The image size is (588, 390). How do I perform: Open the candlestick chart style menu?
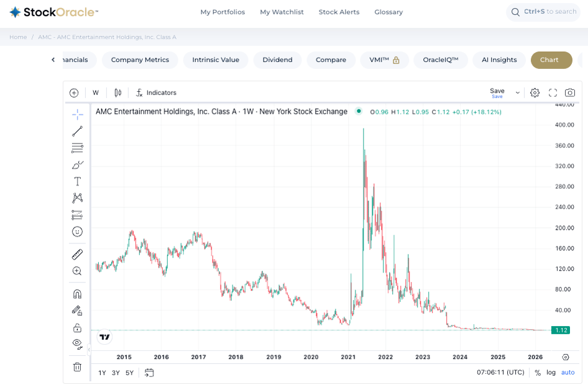coord(117,93)
